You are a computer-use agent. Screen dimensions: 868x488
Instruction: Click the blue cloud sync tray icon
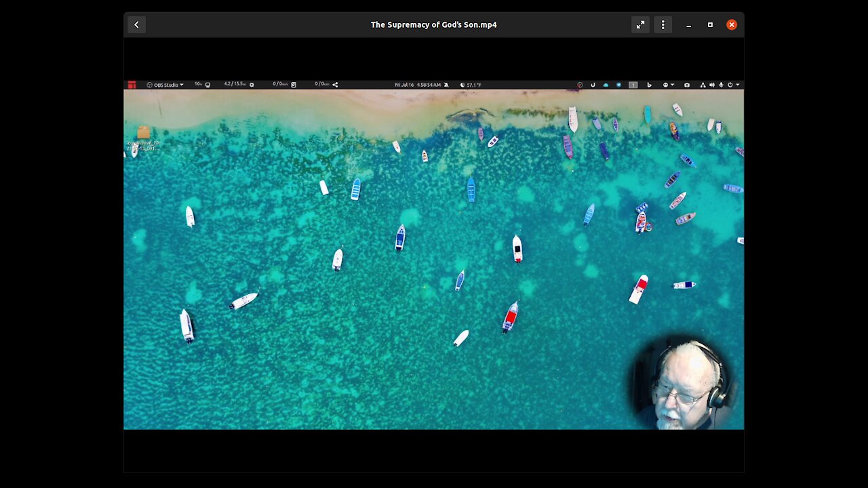point(606,85)
